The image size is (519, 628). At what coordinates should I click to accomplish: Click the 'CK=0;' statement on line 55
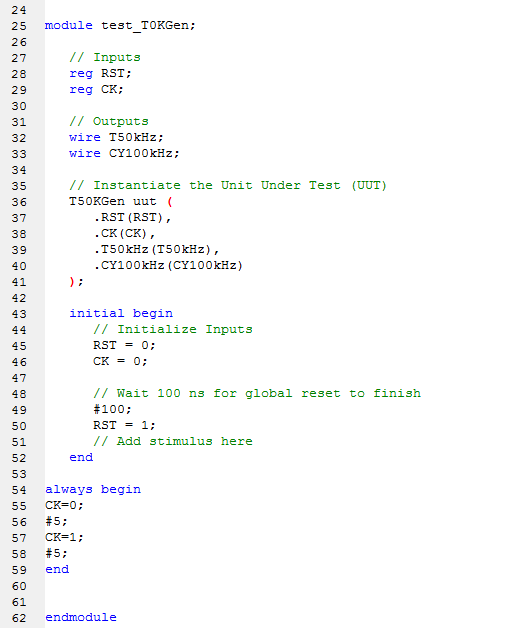[64, 505]
